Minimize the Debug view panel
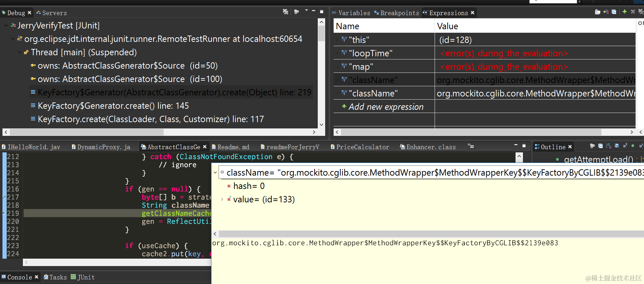Screen dimensions: 644x284 coord(313,11)
